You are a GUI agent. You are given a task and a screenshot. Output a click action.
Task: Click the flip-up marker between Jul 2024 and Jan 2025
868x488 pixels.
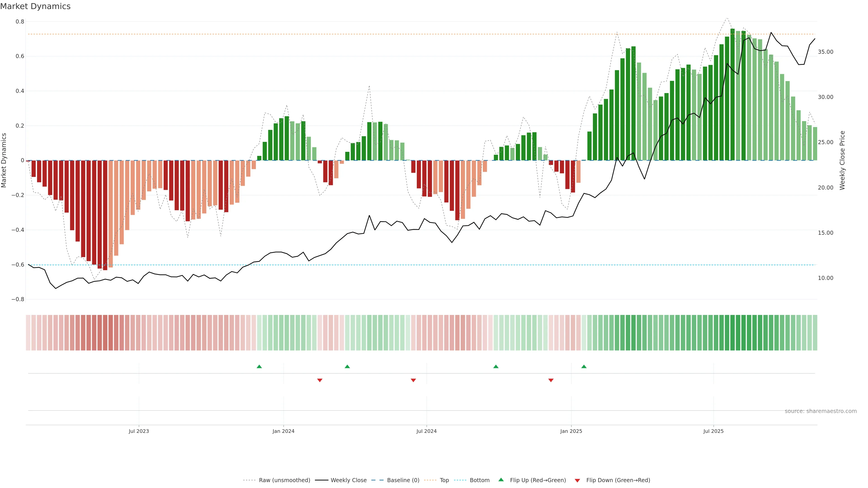(x=496, y=366)
